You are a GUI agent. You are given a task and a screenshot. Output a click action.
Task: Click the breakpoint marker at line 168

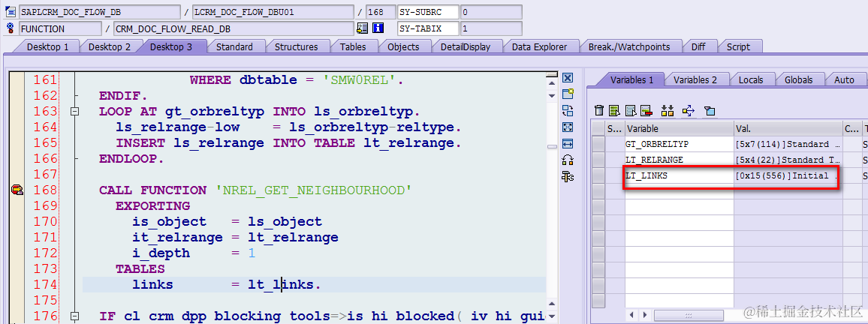[17, 190]
